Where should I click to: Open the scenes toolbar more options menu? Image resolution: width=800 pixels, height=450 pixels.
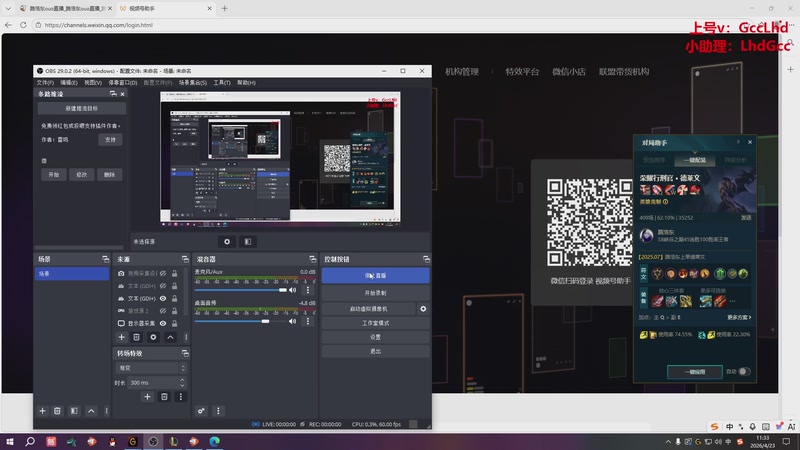click(x=106, y=411)
